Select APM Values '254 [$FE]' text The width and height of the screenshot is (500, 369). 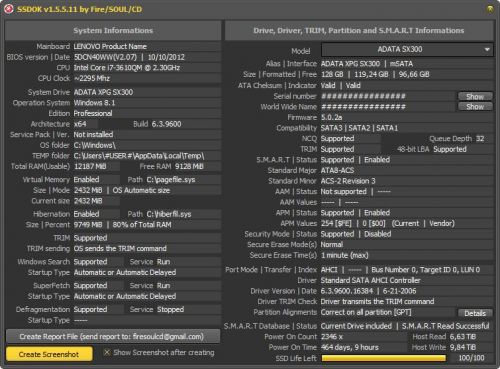pos(336,223)
